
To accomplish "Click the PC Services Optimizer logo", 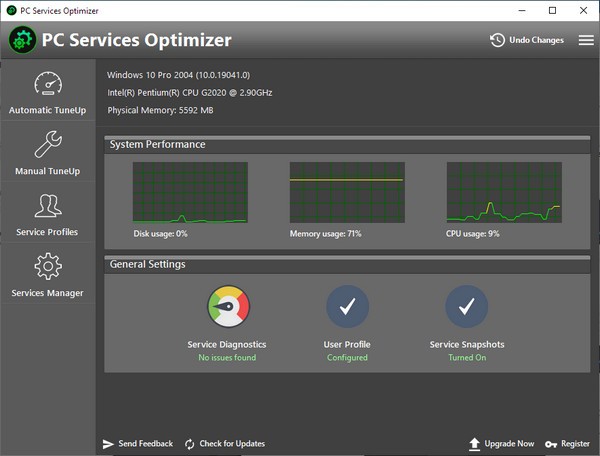I will point(22,40).
